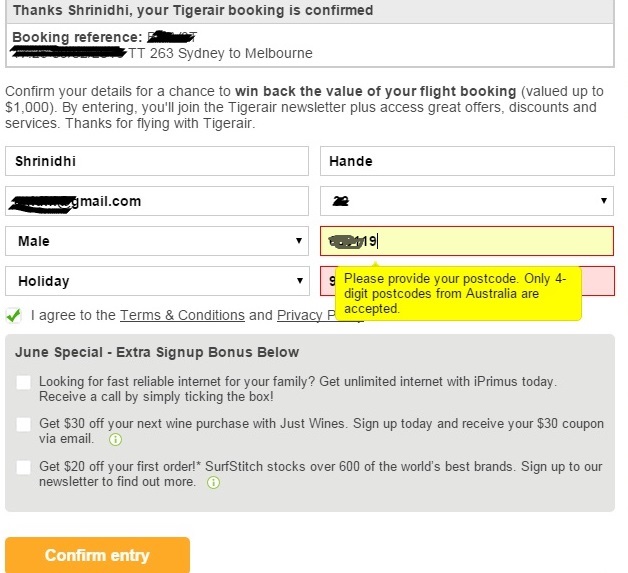The height and width of the screenshot is (573, 628).
Task: Expand the Holiday travel purpose dropdown
Action: click(156, 281)
